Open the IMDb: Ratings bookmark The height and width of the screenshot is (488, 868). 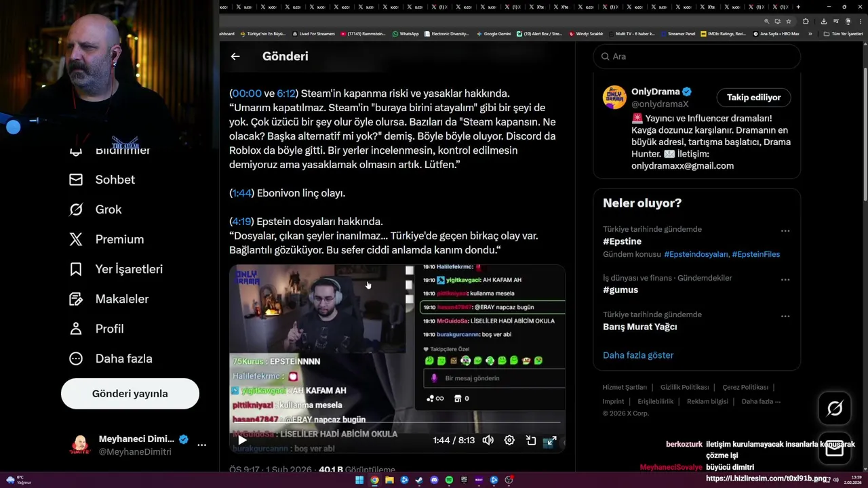coord(724,34)
